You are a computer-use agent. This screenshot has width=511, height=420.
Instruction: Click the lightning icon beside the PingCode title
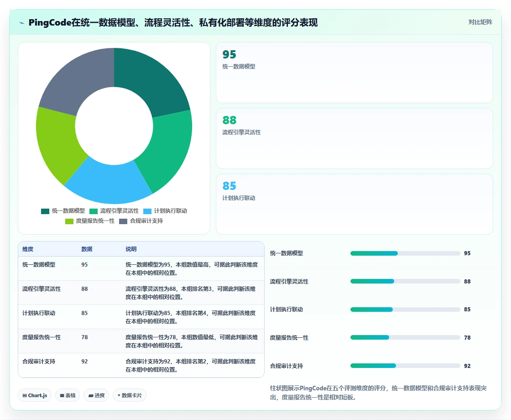(x=22, y=23)
